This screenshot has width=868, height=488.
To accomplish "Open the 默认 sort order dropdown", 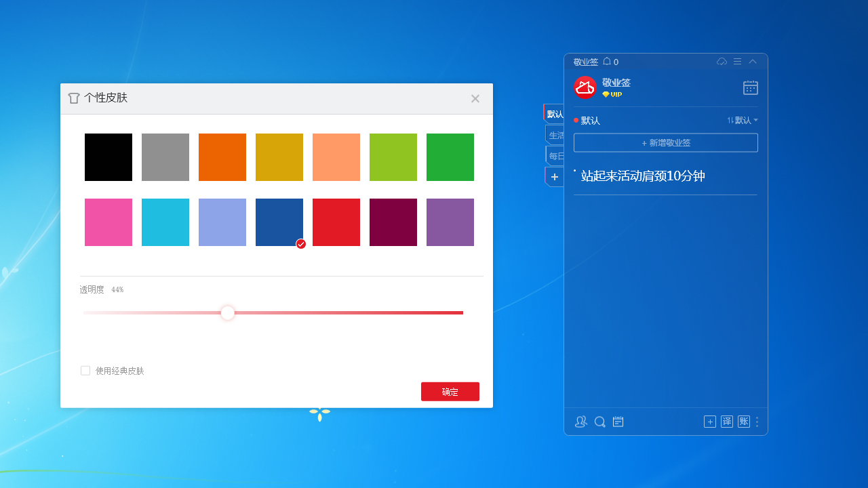I will point(742,120).
